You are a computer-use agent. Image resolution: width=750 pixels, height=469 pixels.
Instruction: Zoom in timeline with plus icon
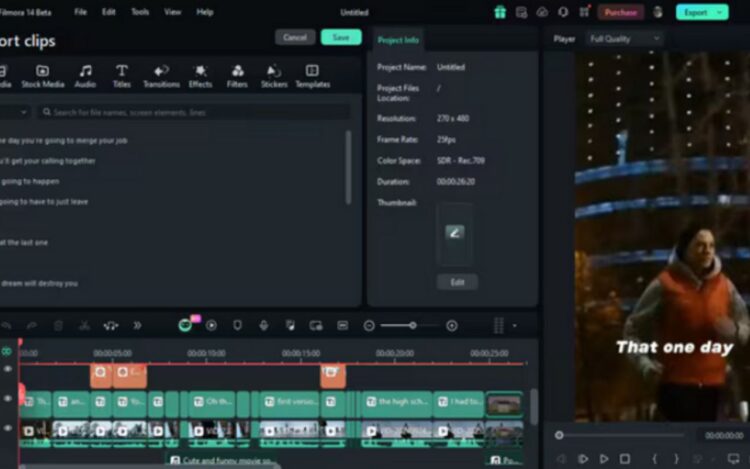coord(452,326)
